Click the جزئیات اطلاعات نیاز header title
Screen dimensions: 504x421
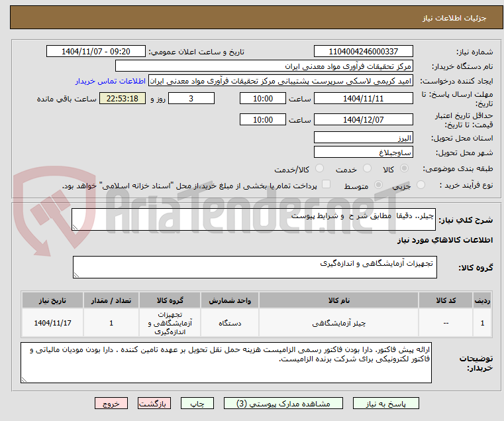(x=454, y=18)
